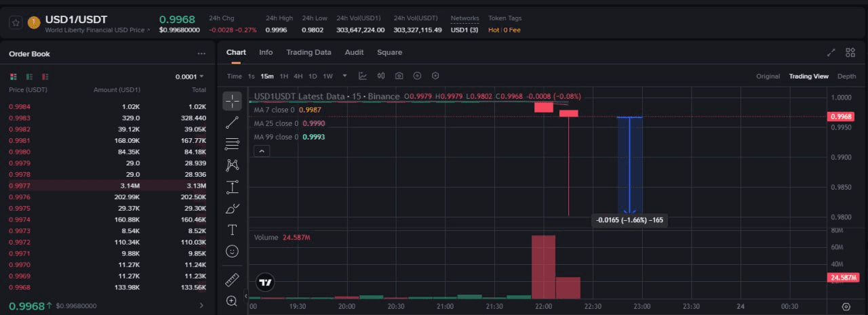Open the emoji sticker tool
The height and width of the screenshot is (315, 868).
[232, 251]
